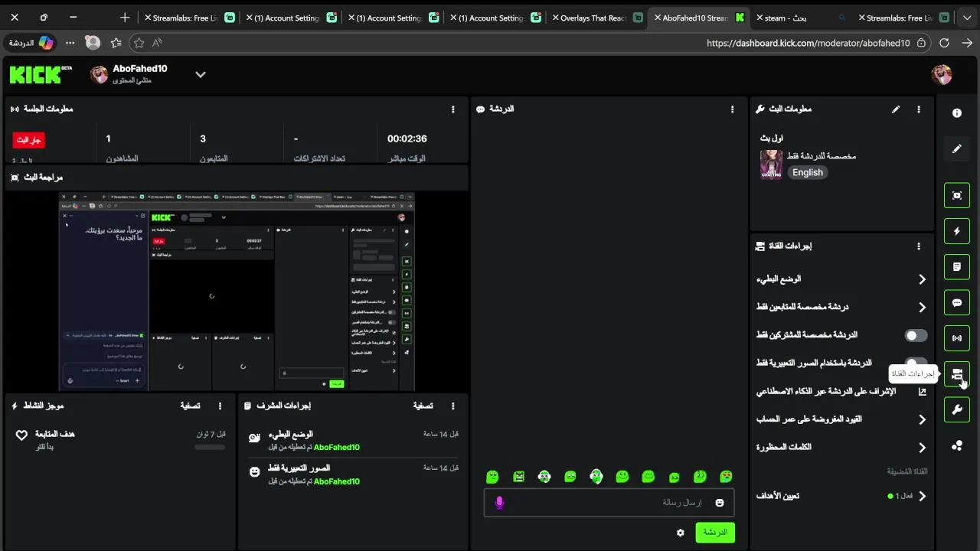The image size is (980, 551).
Task: Open options menu of معلومات الجلسة panel
Action: click(x=452, y=109)
